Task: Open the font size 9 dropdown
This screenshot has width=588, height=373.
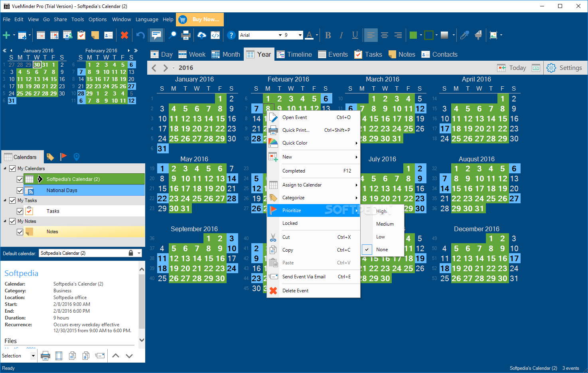Action: (300, 35)
